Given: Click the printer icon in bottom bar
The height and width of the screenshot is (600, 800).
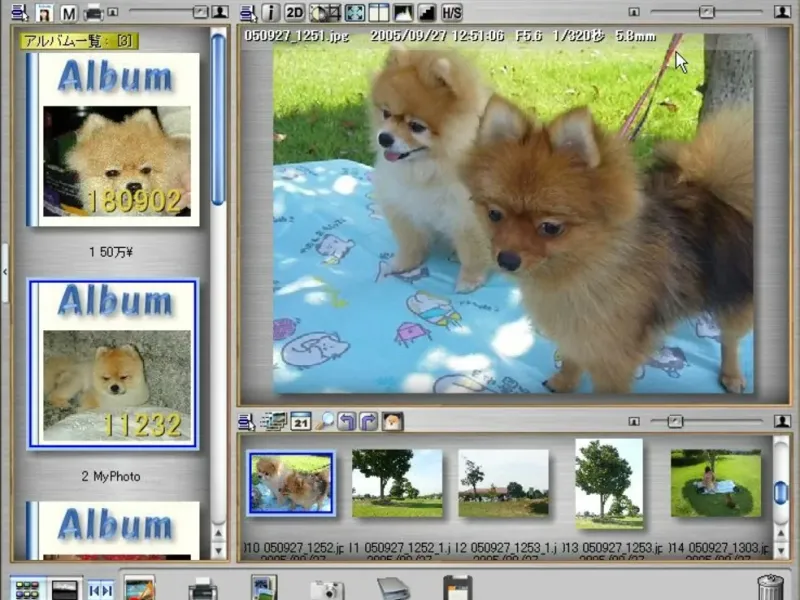Looking at the screenshot, I should pyautogui.click(x=202, y=588).
